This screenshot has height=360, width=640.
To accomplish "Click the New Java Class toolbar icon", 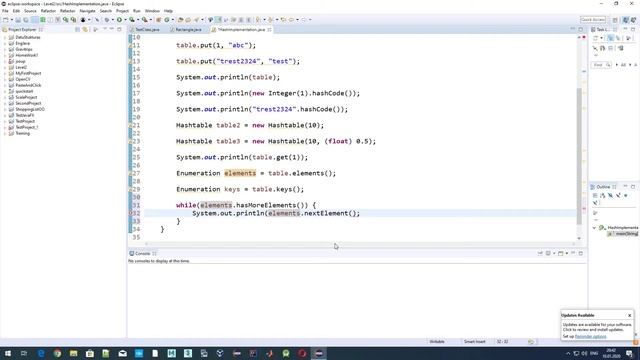I will [x=167, y=20].
